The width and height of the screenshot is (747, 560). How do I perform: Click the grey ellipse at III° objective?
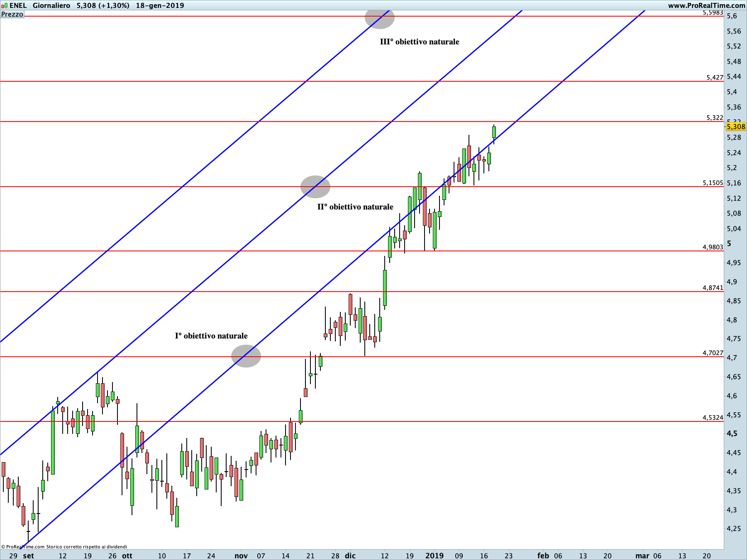point(380,17)
